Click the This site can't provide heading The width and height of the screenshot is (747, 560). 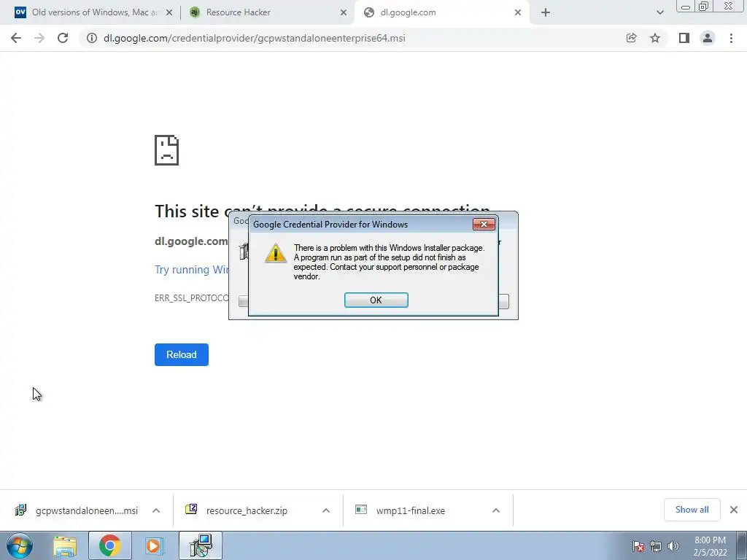(322, 211)
